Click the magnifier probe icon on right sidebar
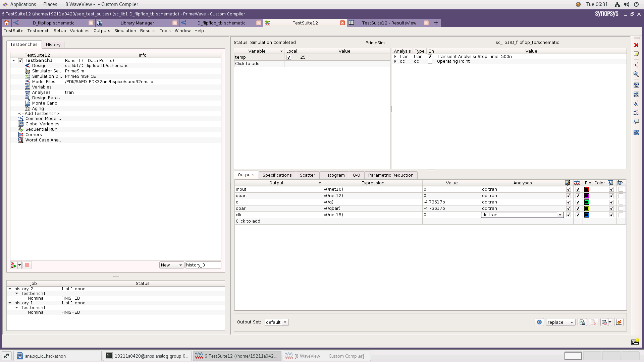The width and height of the screenshot is (644, 362). point(636,74)
